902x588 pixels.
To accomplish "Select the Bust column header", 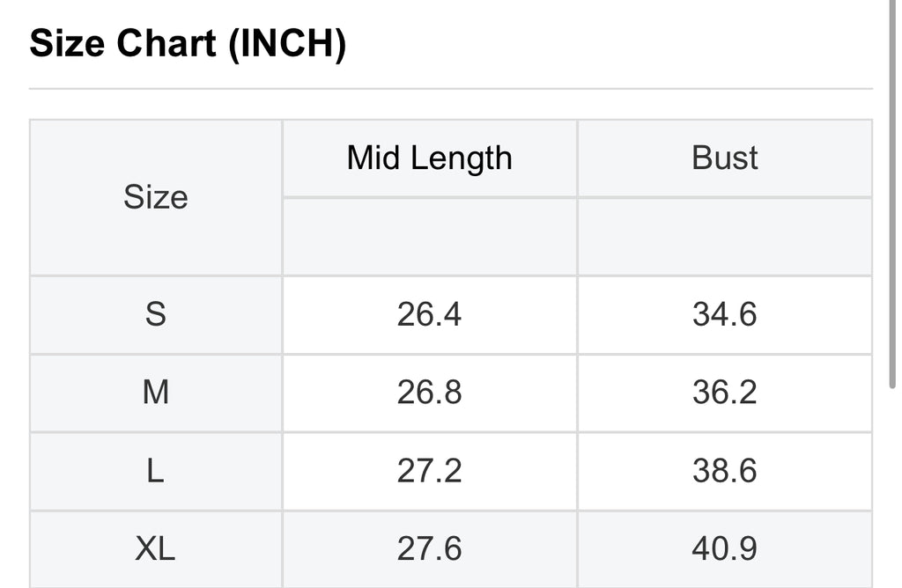I will [x=725, y=158].
